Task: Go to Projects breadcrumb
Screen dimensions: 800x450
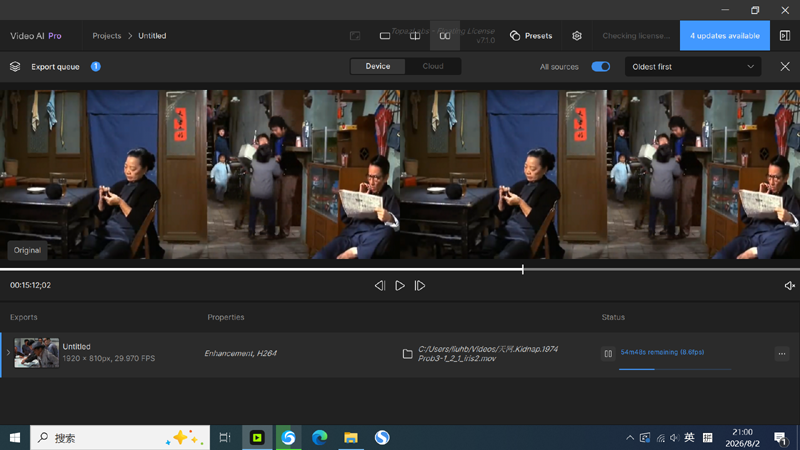Action: 107,36
